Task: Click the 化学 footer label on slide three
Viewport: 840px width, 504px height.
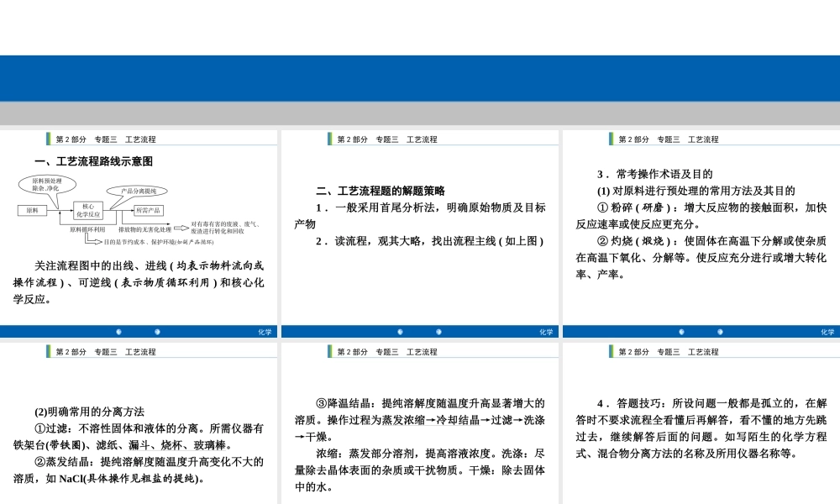Action: [x=827, y=331]
